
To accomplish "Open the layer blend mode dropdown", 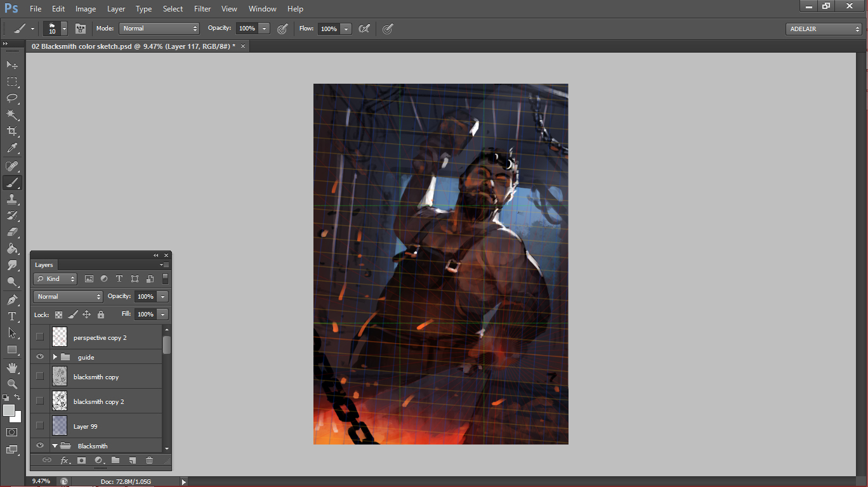I will coord(68,296).
